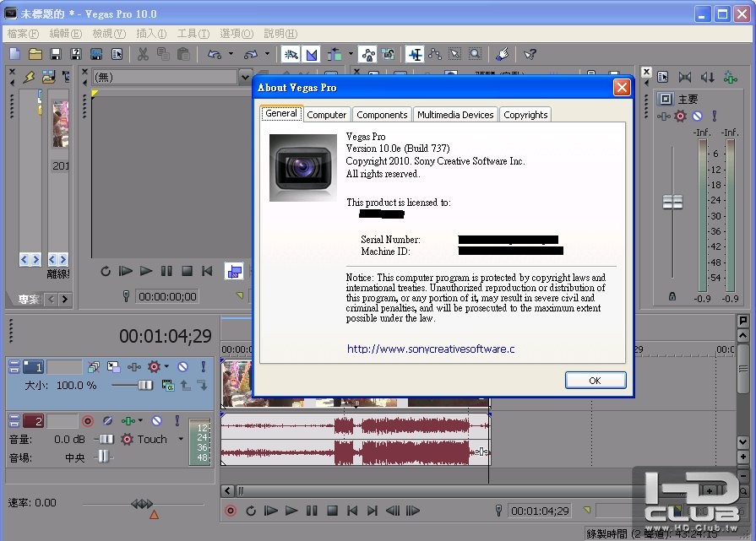
Task: Select the Selection Edit tool
Action: (455, 54)
